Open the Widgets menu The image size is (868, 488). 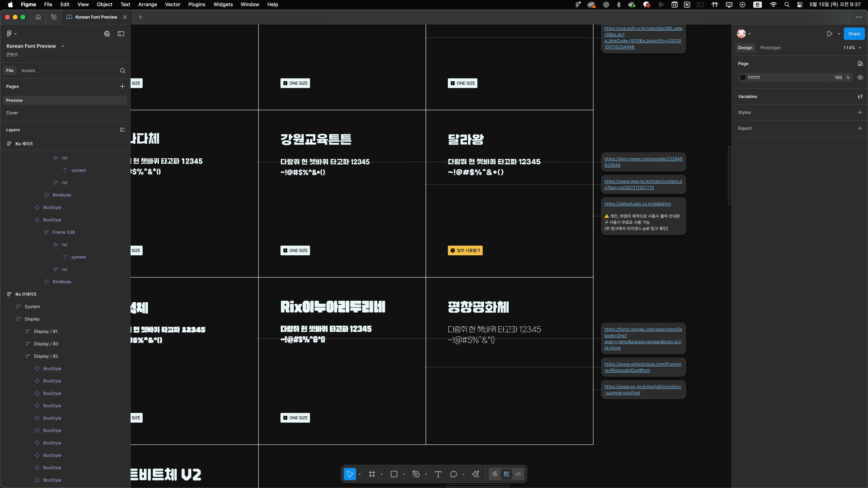(x=223, y=4)
